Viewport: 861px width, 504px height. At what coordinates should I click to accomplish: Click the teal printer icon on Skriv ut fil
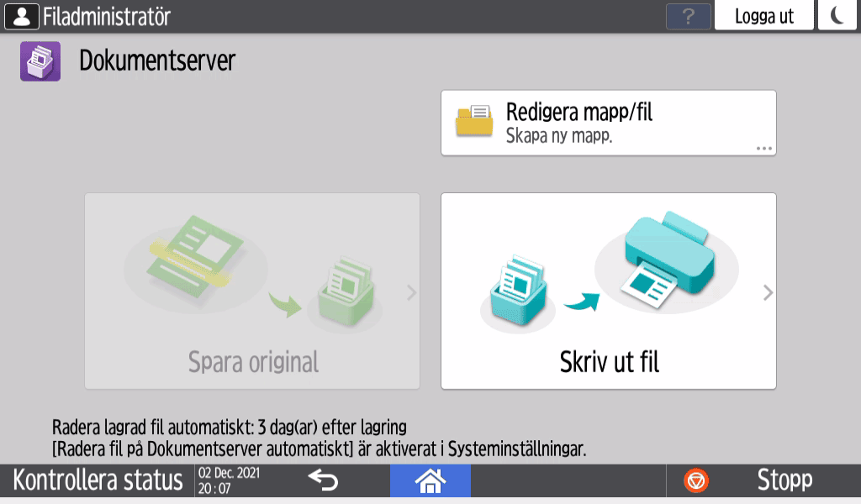coord(669,259)
